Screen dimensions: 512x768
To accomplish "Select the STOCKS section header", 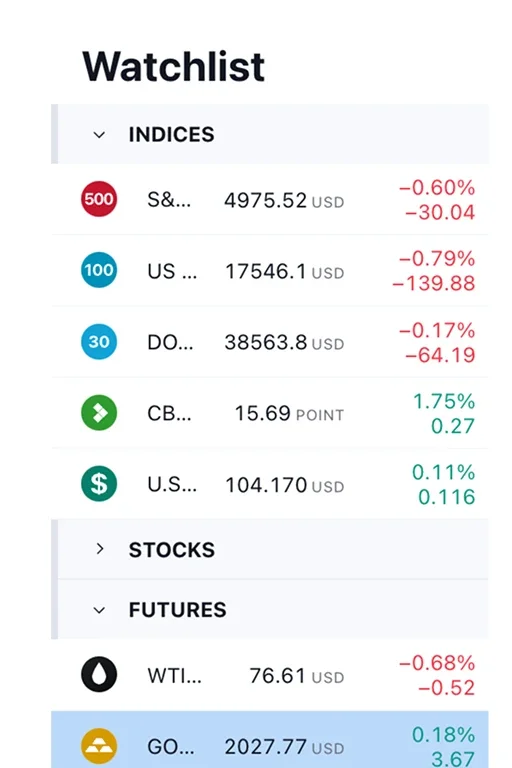I will (270, 549).
